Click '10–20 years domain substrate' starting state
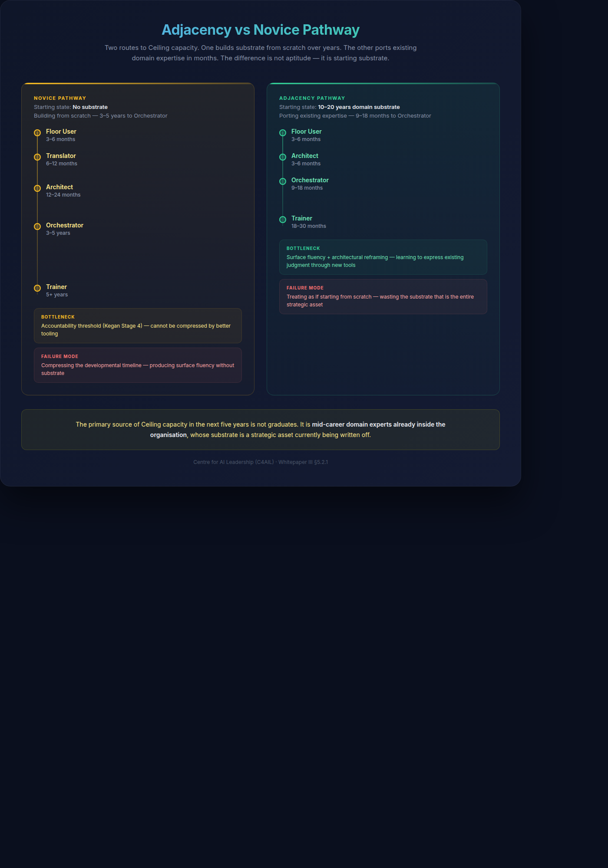Image resolution: width=608 pixels, height=868 pixels. click(x=359, y=107)
